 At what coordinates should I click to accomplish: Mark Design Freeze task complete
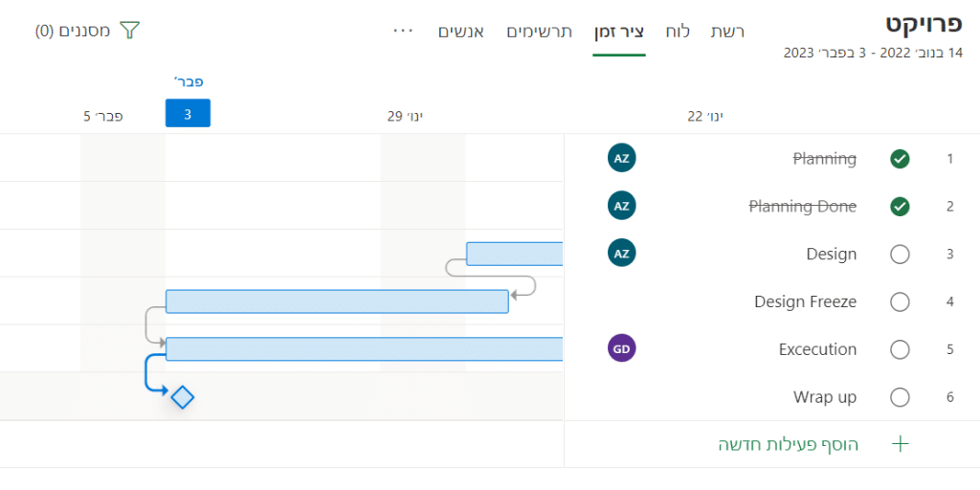pyautogui.click(x=900, y=302)
